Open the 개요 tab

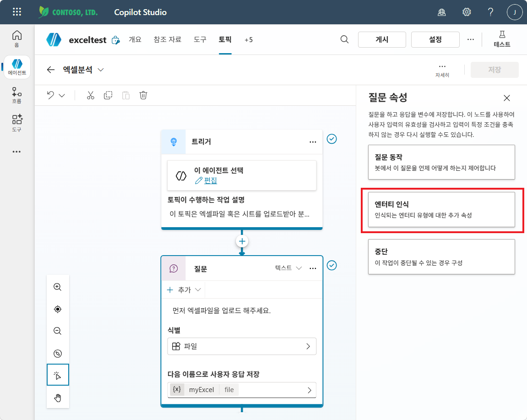pos(135,39)
